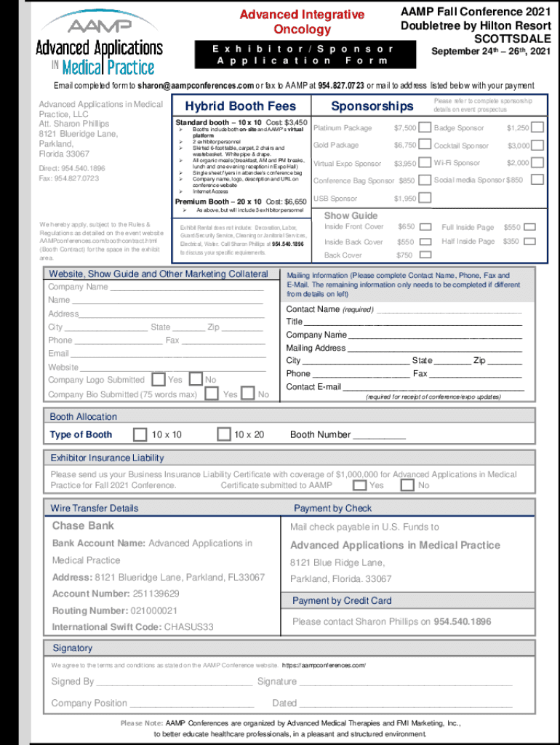Click the Contact Name (required) field

pos(449,310)
